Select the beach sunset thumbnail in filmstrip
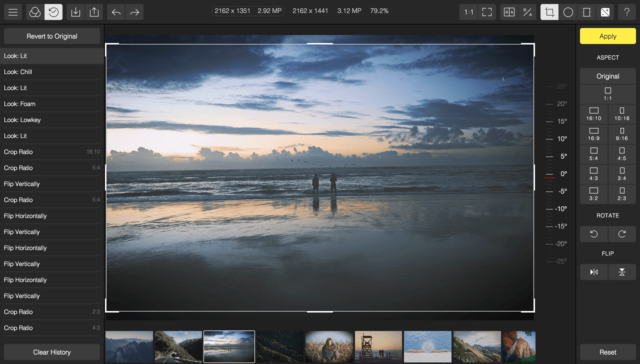 (x=229, y=347)
